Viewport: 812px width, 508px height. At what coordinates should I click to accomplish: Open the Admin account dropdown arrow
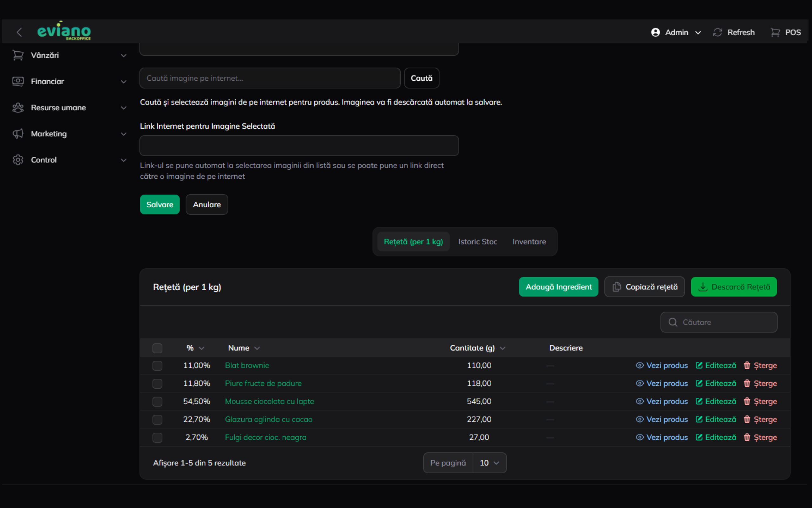point(698,33)
